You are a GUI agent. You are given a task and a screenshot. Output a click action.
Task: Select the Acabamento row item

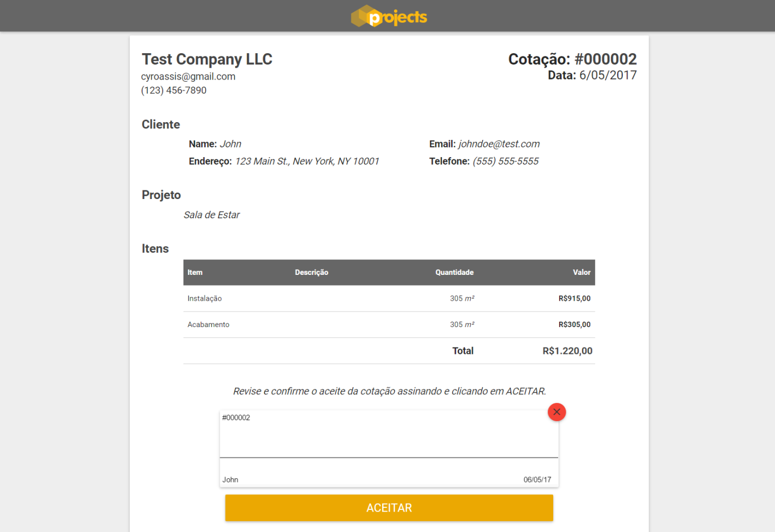pos(208,324)
